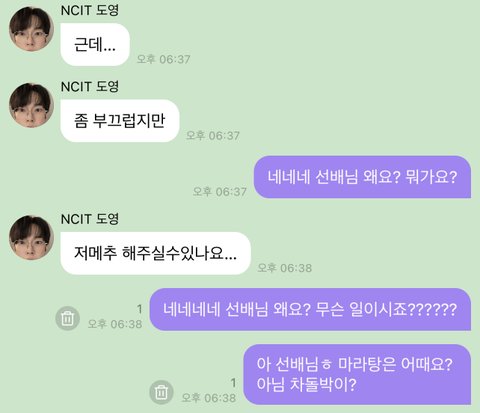Click the unread count 1 beside the 마라탕 bubble
Image resolution: width=480 pixels, height=413 pixels.
233,383
